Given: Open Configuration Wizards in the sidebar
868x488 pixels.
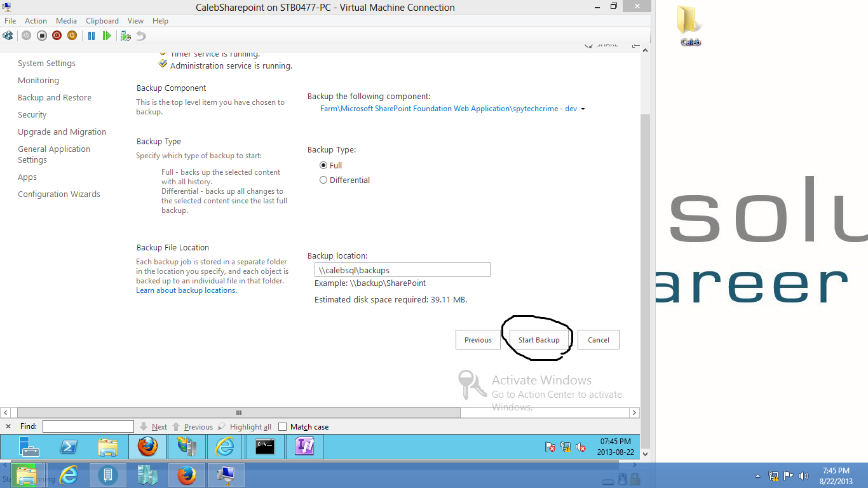Looking at the screenshot, I should click(x=59, y=194).
